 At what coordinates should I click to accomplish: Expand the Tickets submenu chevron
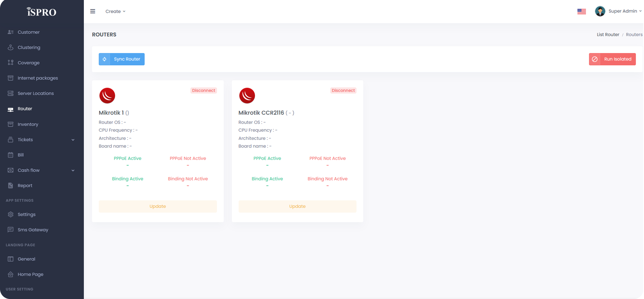(x=73, y=140)
